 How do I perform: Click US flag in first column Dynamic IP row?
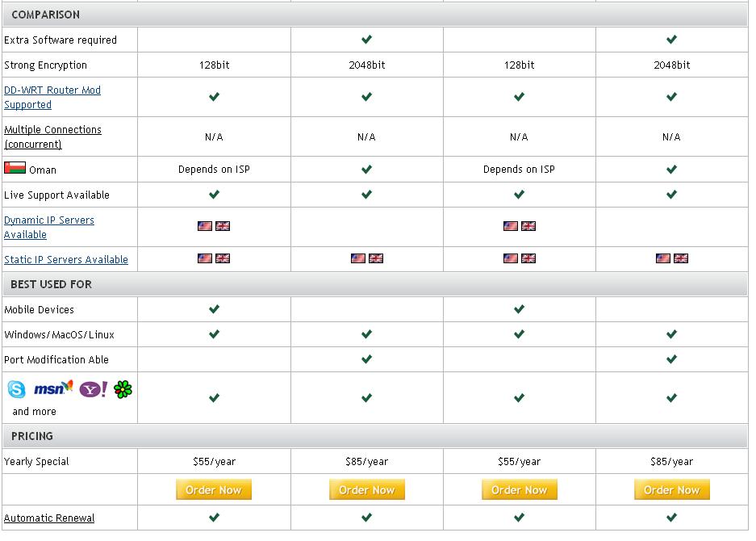205,226
